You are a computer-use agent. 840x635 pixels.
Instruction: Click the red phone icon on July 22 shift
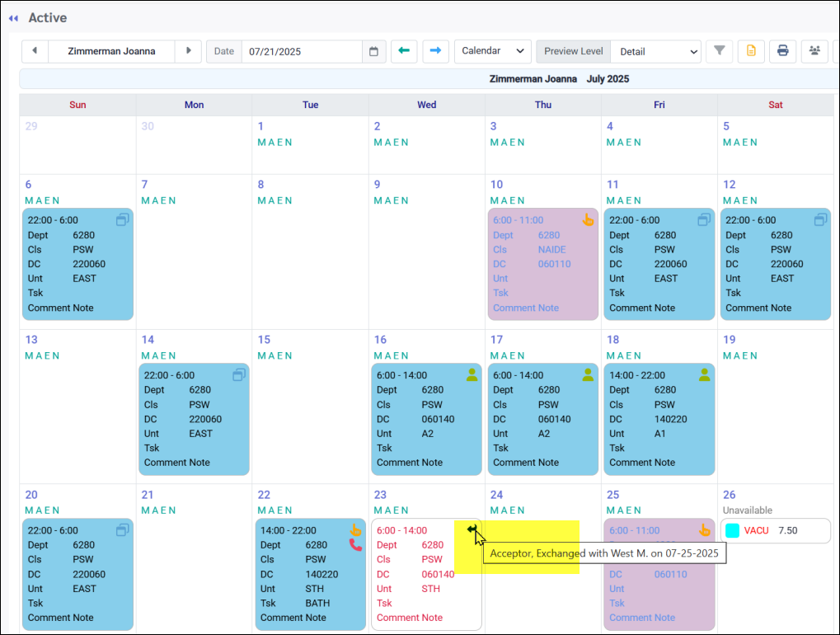point(355,545)
